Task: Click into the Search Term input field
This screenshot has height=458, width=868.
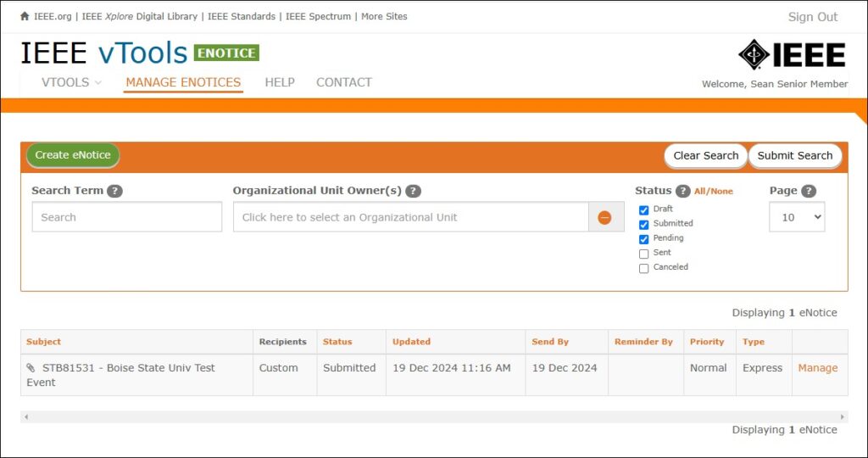Action: pyautogui.click(x=127, y=217)
